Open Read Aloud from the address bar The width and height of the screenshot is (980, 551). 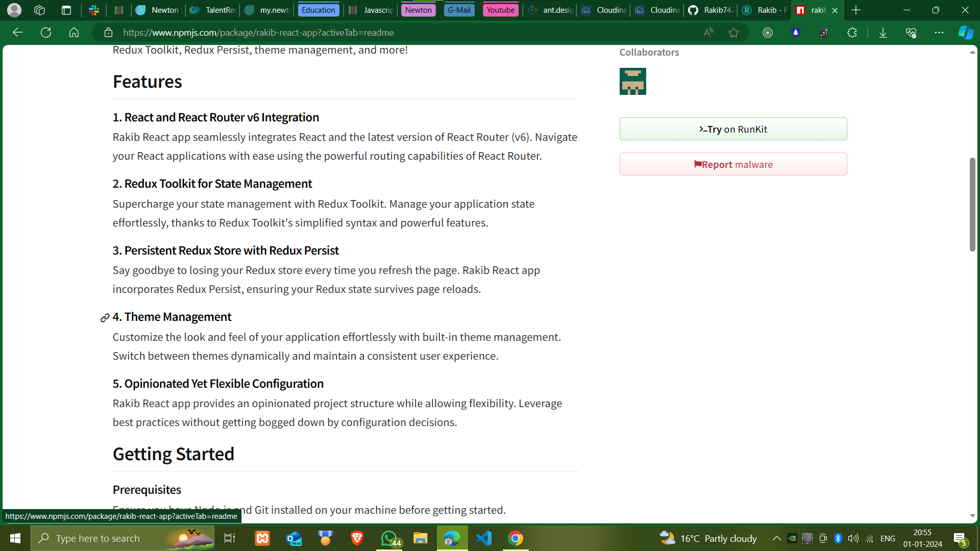(708, 33)
